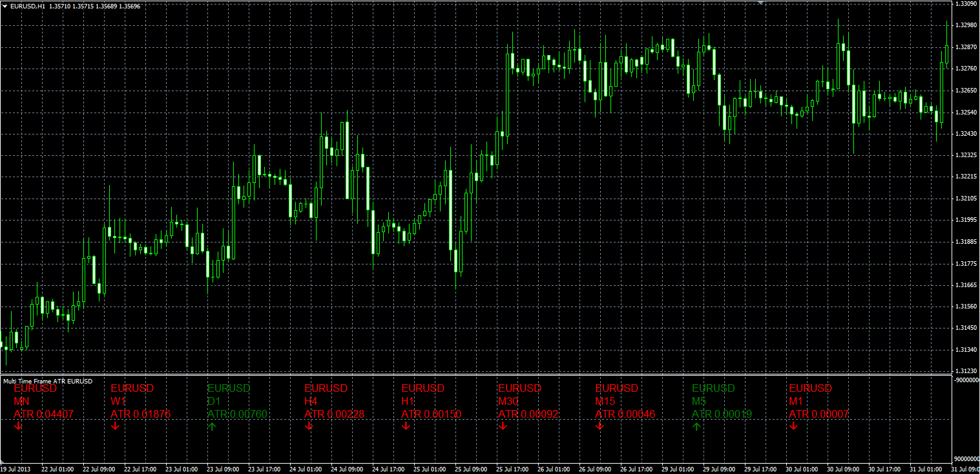Viewport: 980px width, 474px height.
Task: Click the ATR 0.00760 daily value
Action: [x=238, y=414]
